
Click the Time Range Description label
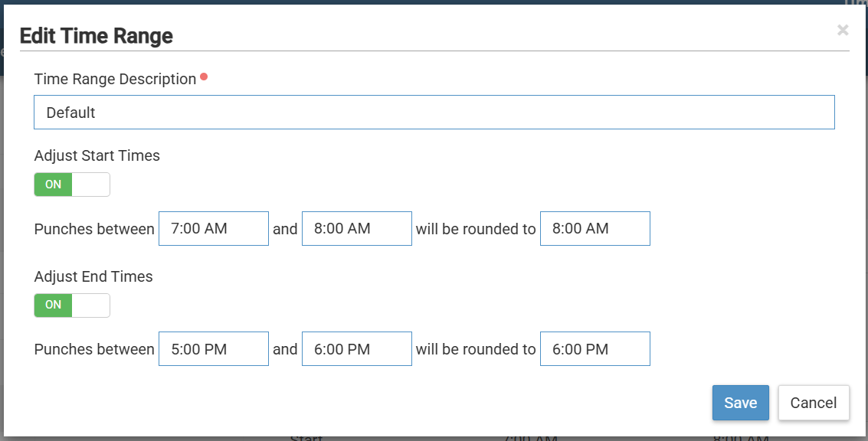coord(115,79)
